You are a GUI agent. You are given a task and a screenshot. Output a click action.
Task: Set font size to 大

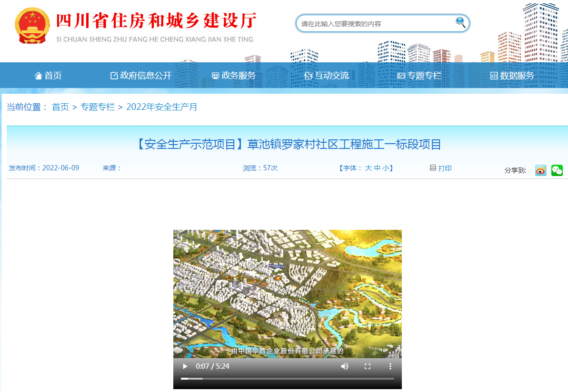[368, 168]
